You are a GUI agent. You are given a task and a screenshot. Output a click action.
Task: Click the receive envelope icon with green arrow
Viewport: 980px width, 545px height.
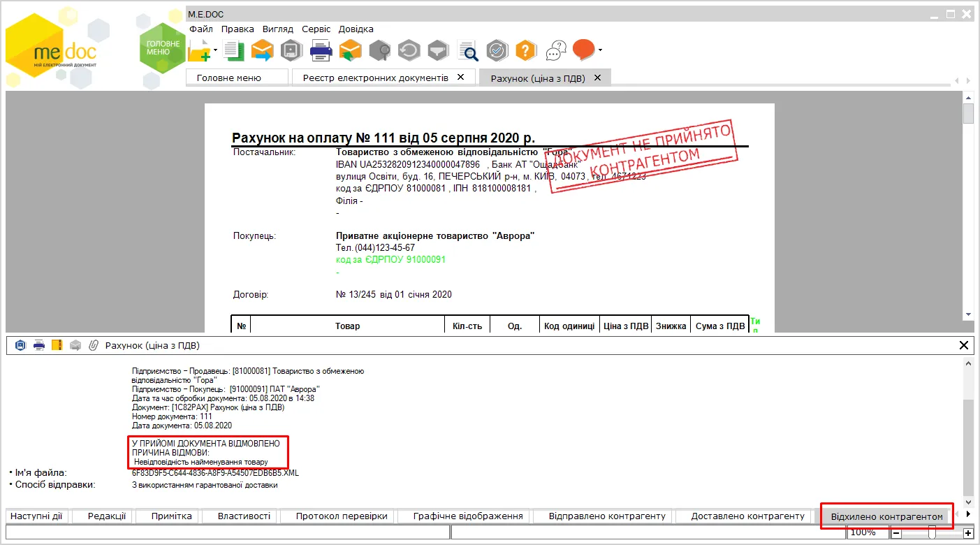click(350, 50)
